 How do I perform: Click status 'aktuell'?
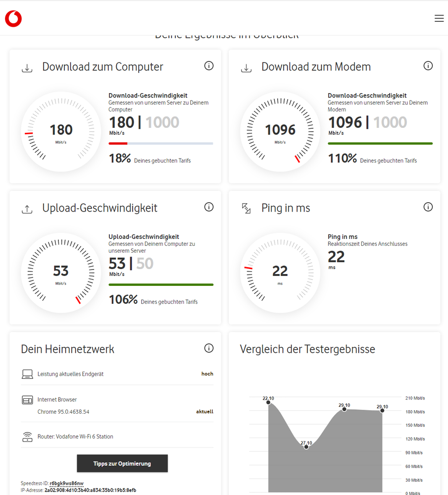point(205,412)
